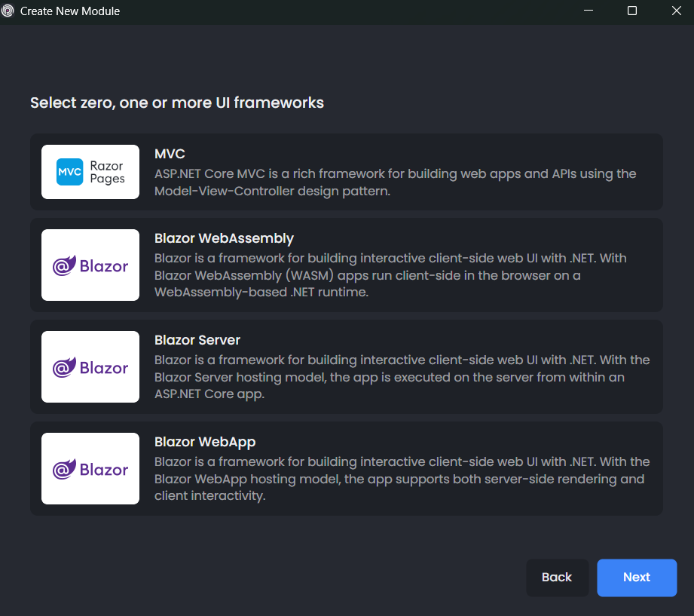Click the Blazor WebApp hosting model description
The image size is (694, 616).
click(402, 479)
